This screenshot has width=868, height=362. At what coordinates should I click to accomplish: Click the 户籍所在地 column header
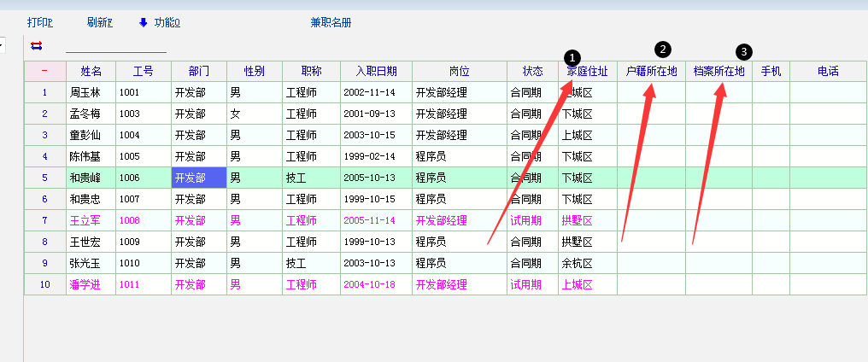[x=651, y=71]
